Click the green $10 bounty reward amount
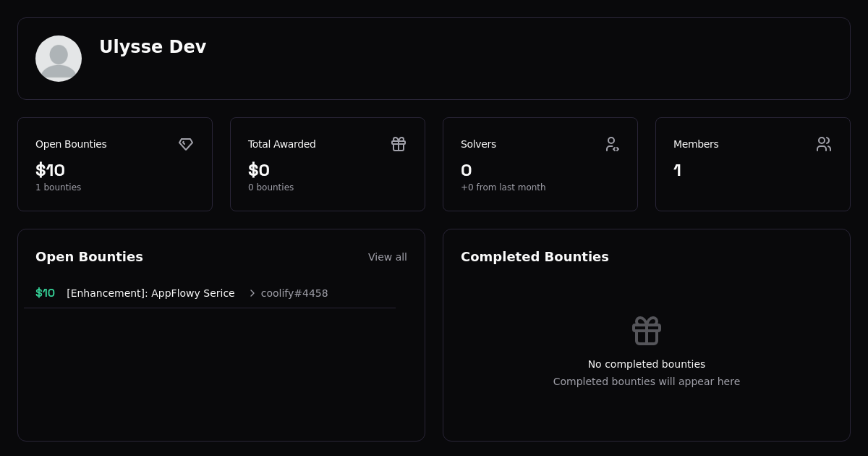 pos(45,293)
